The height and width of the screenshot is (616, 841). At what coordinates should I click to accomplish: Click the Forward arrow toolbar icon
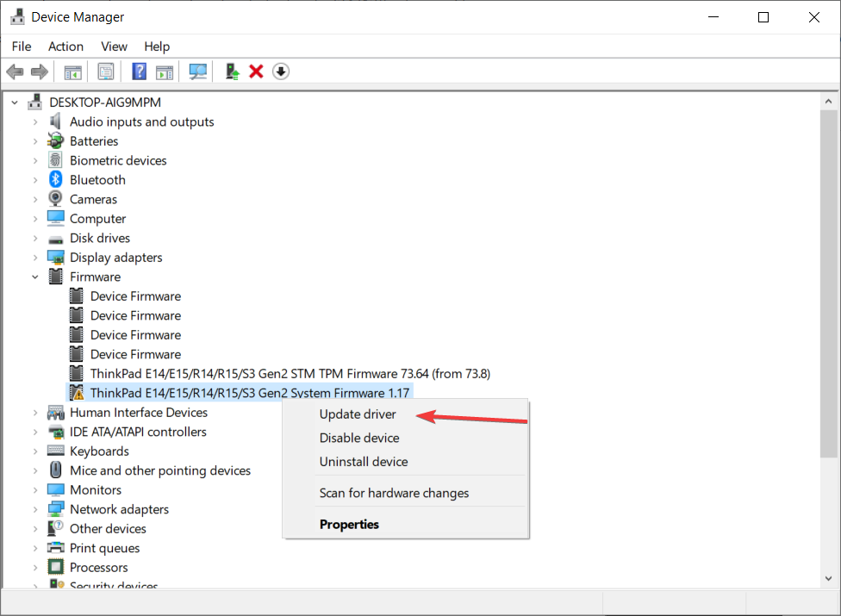pos(39,72)
